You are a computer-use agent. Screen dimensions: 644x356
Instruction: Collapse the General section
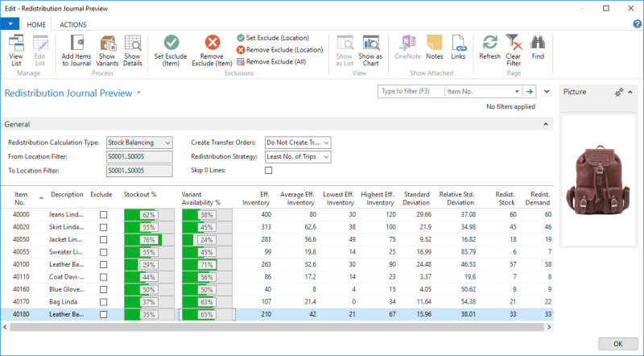click(x=547, y=124)
